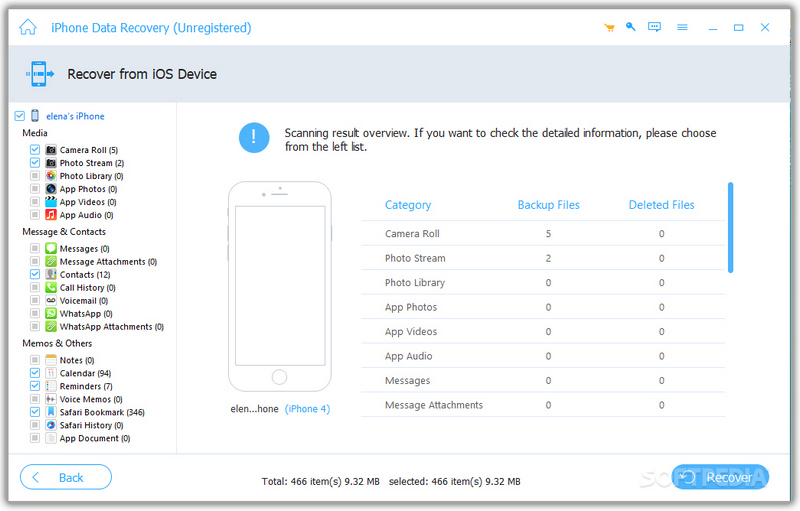The image size is (800, 511).
Task: Select the WhatsApp icon in sidebar
Action: (x=50, y=314)
